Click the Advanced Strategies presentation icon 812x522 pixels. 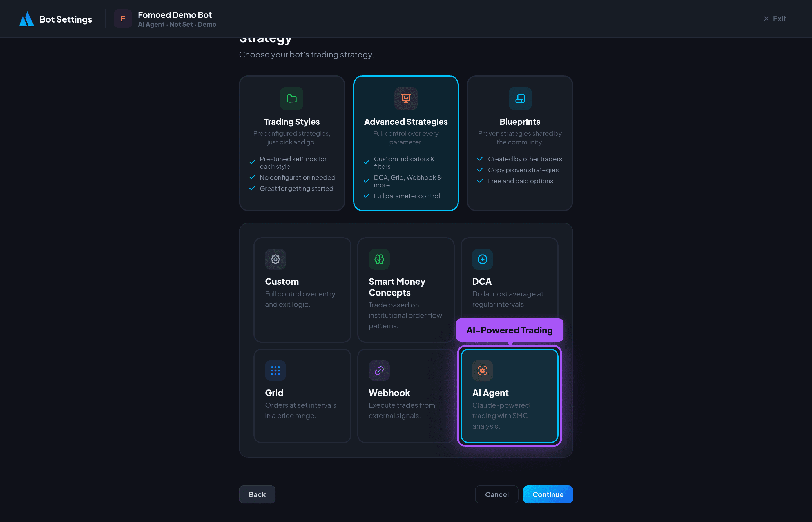coord(406,99)
